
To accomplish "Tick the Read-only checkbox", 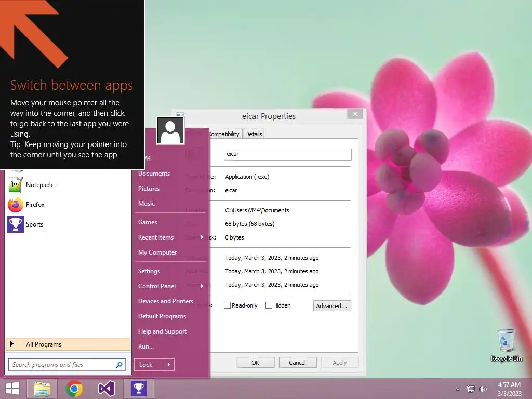I will [228, 305].
